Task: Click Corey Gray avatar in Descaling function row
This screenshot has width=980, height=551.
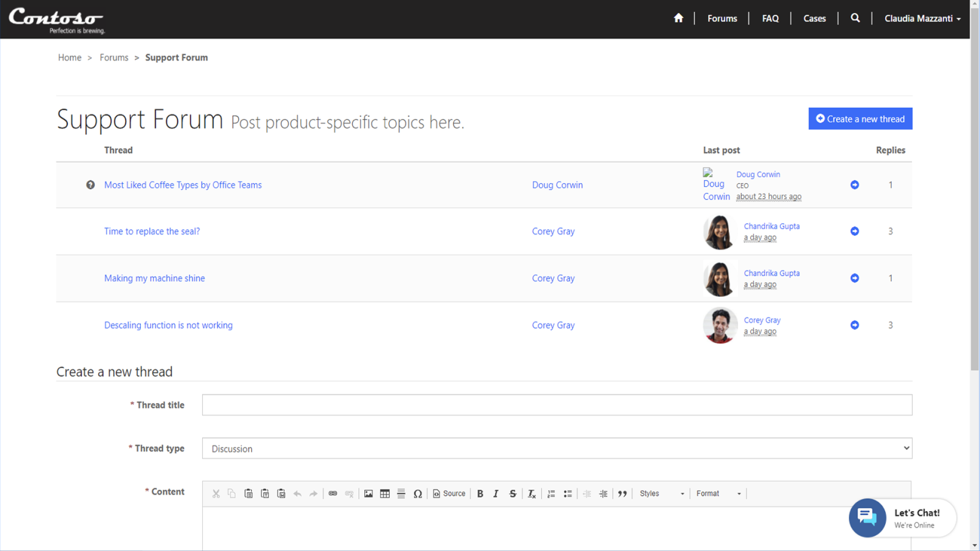Action: coord(720,325)
